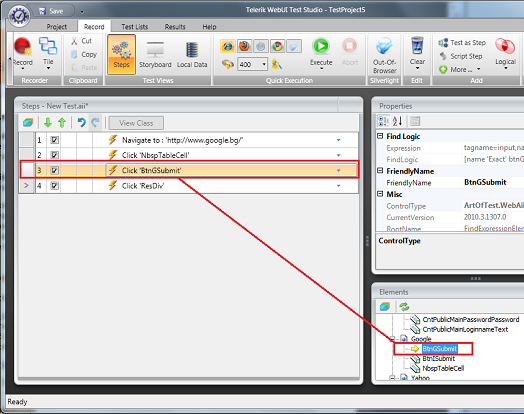Switch to the Record tab
The height and width of the screenshot is (414, 524).
click(94, 27)
